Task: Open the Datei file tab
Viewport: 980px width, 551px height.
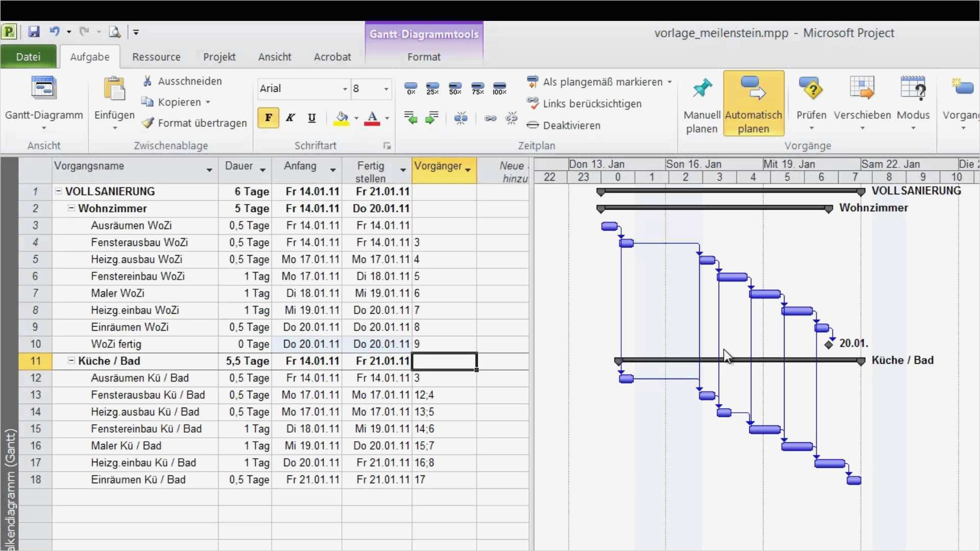Action: (x=28, y=57)
